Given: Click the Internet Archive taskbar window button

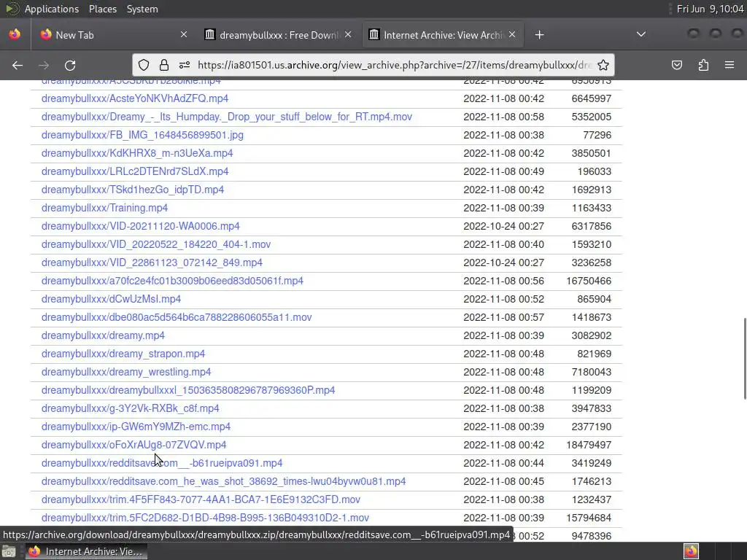Looking at the screenshot, I should pyautogui.click(x=86, y=551).
